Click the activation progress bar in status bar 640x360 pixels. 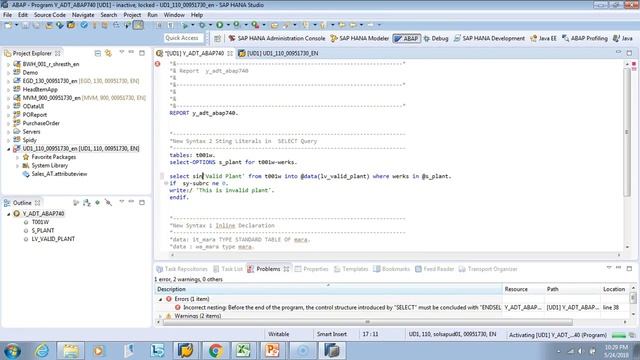(619, 335)
